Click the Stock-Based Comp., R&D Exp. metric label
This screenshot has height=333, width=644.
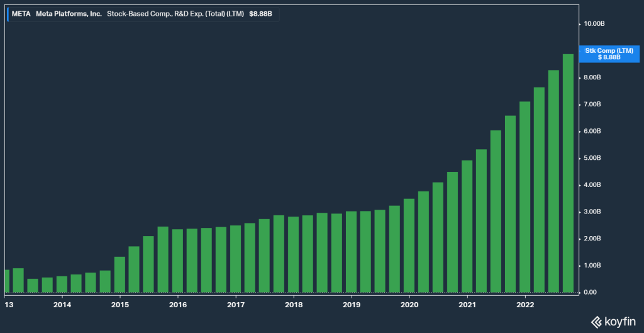click(x=175, y=14)
